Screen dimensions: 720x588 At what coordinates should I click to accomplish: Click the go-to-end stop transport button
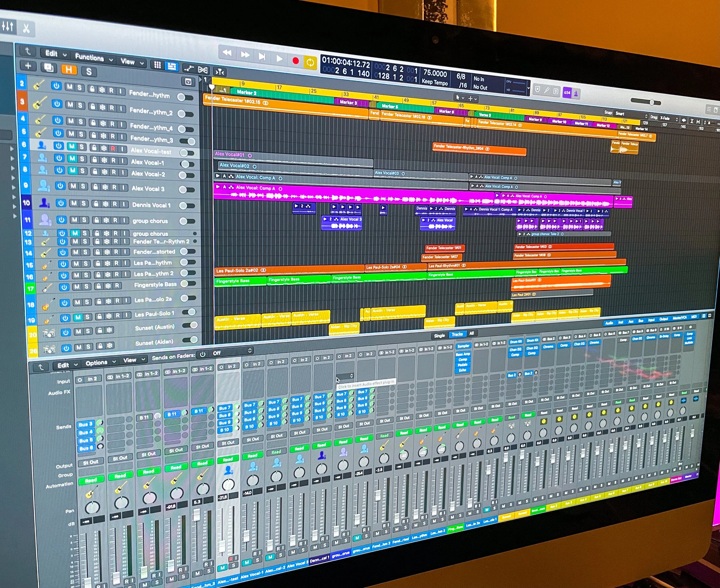tap(262, 56)
